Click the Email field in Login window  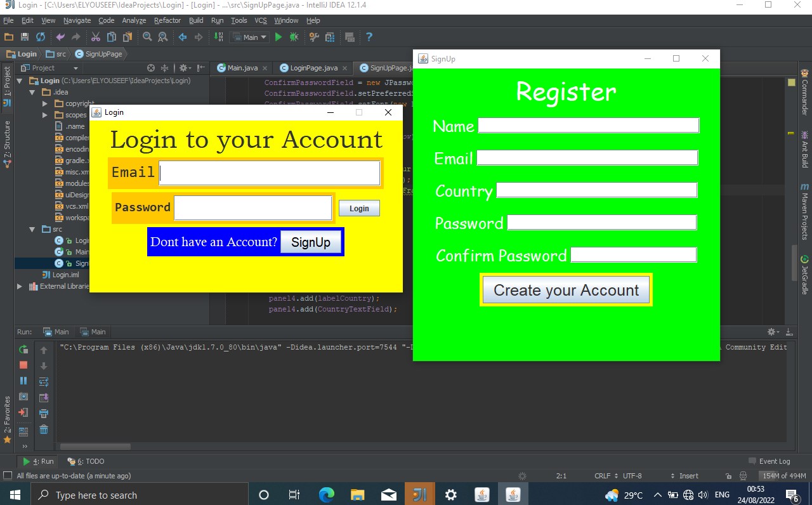click(x=270, y=173)
